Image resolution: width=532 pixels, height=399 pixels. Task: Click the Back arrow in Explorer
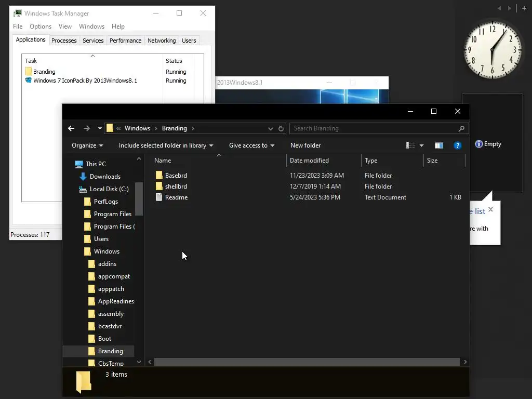(x=71, y=128)
